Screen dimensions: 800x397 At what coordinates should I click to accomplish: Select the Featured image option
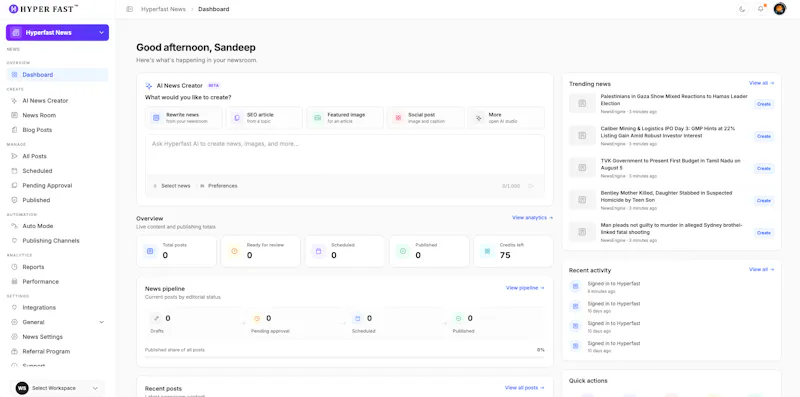coord(345,118)
